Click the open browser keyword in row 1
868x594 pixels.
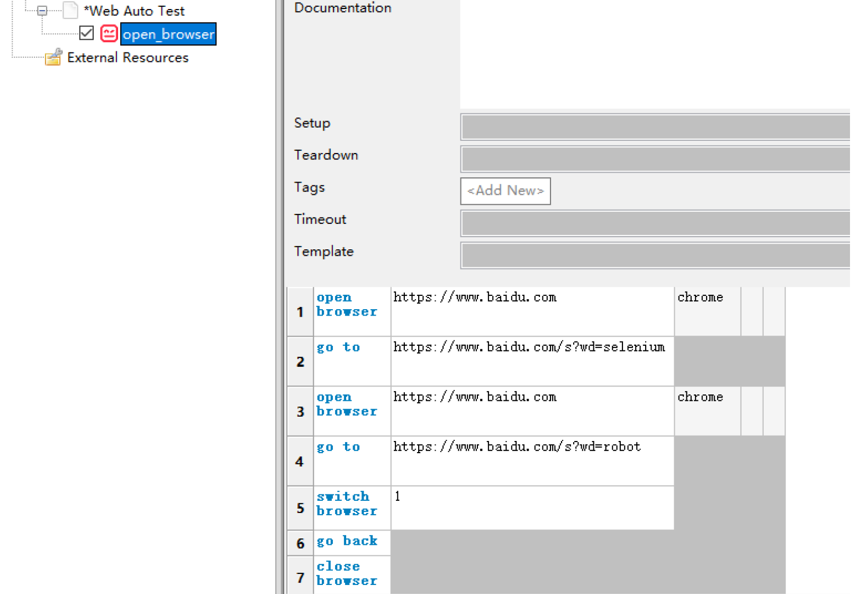click(x=352, y=311)
